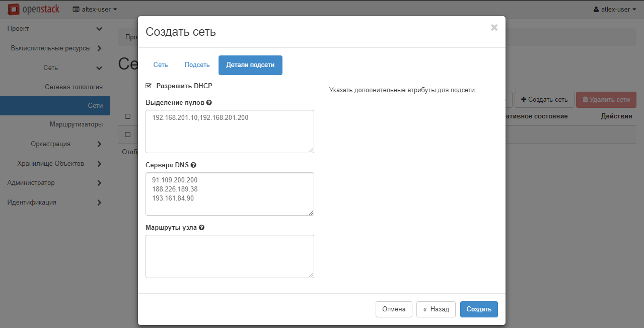Tick the first network row checkbox
This screenshot has height=328, width=644.
click(128, 135)
